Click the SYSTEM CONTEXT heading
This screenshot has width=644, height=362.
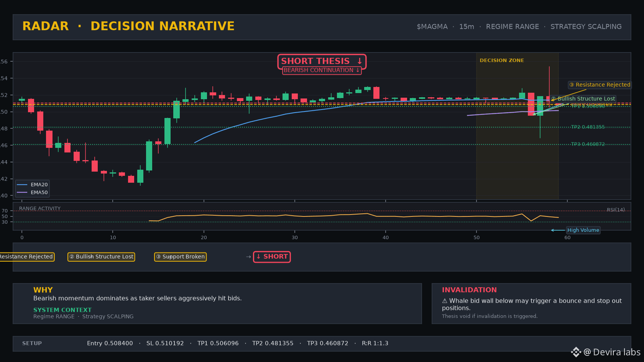pos(62,310)
